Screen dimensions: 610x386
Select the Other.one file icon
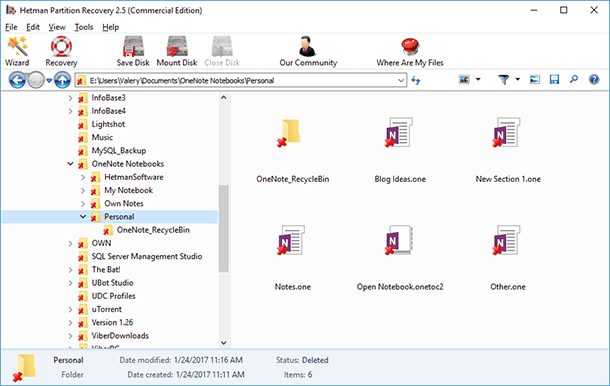(506, 240)
